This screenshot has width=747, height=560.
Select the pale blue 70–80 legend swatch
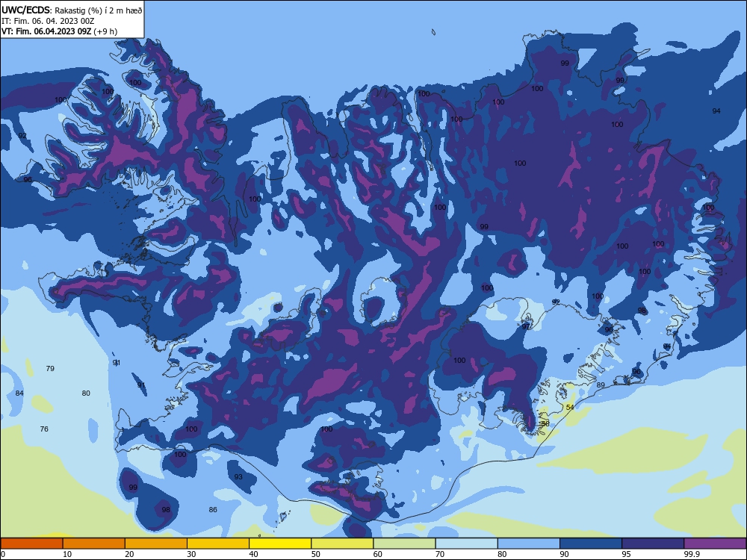(x=466, y=544)
